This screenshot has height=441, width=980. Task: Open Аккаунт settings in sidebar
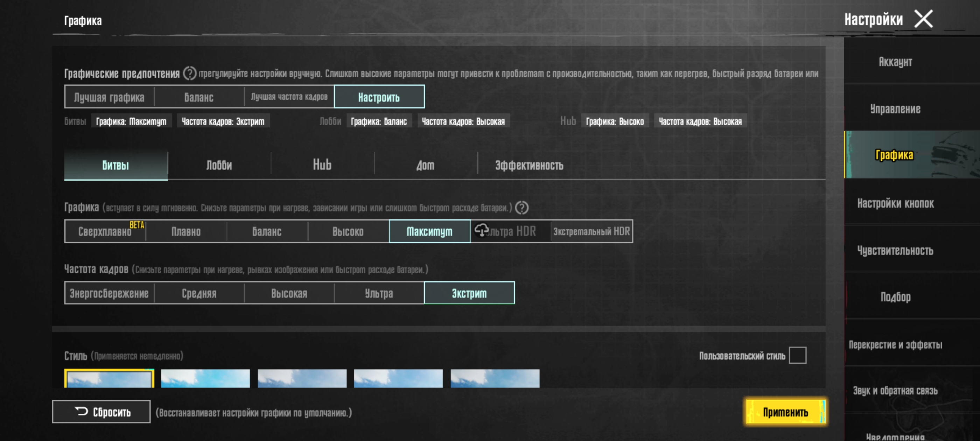point(895,62)
